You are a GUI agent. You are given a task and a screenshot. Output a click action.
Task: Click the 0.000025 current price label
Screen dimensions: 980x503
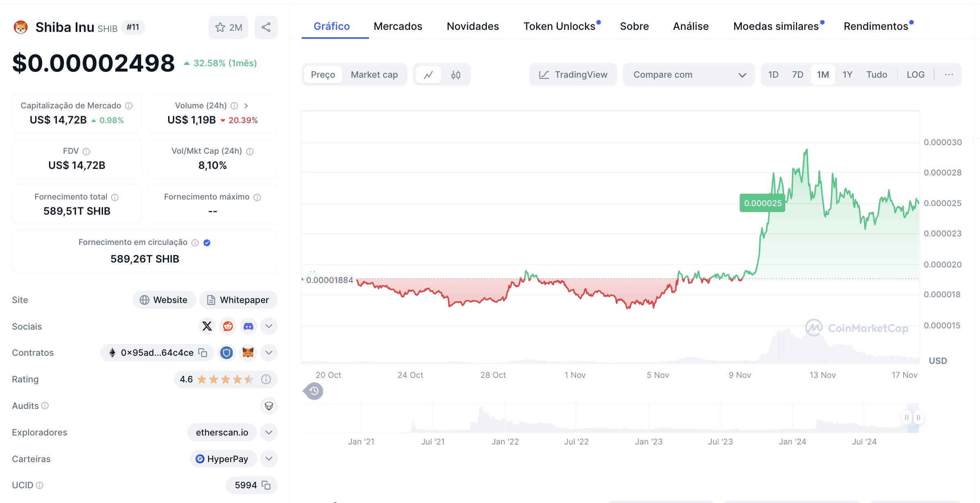tap(762, 203)
